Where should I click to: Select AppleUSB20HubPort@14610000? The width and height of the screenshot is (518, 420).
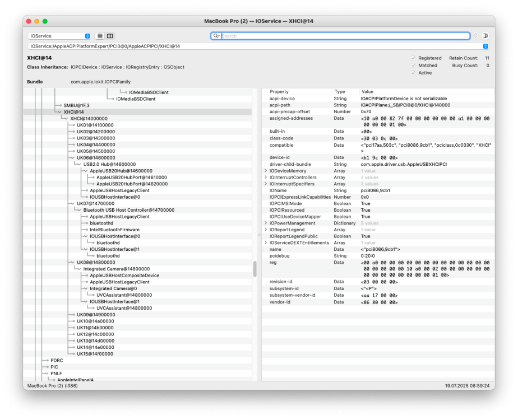[132, 178]
